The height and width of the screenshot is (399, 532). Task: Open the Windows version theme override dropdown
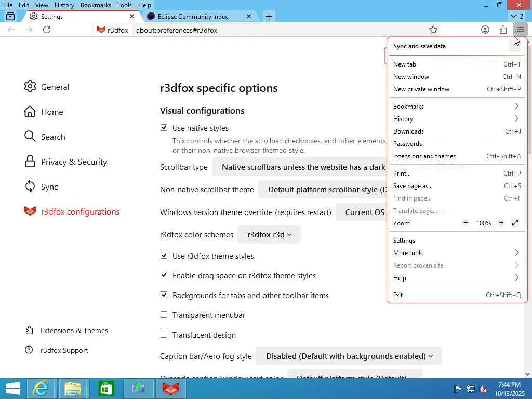(x=362, y=212)
